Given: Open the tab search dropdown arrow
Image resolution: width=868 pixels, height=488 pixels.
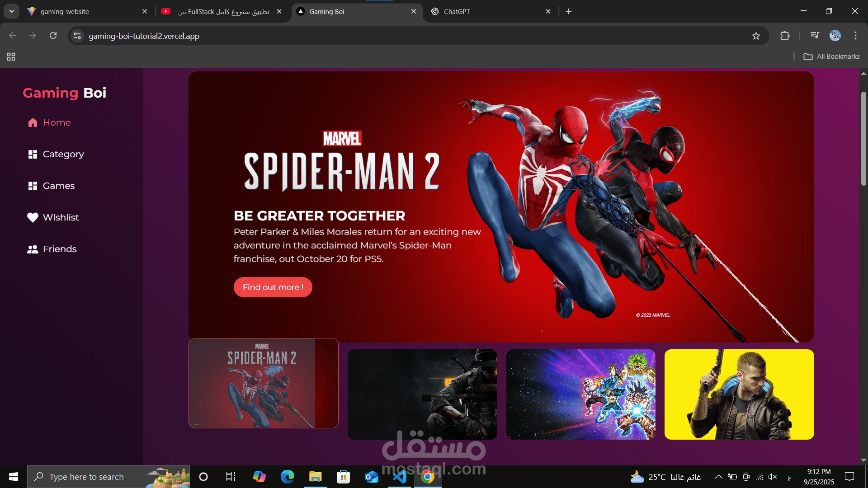Looking at the screenshot, I should click(11, 11).
